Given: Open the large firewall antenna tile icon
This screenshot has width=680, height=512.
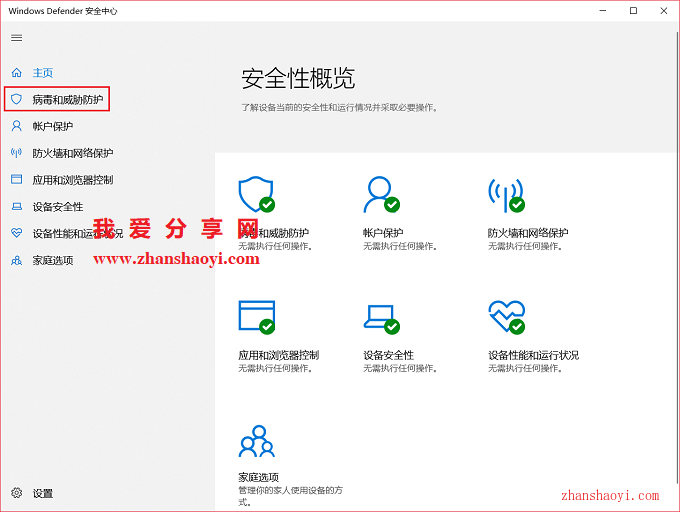Looking at the screenshot, I should click(x=506, y=194).
